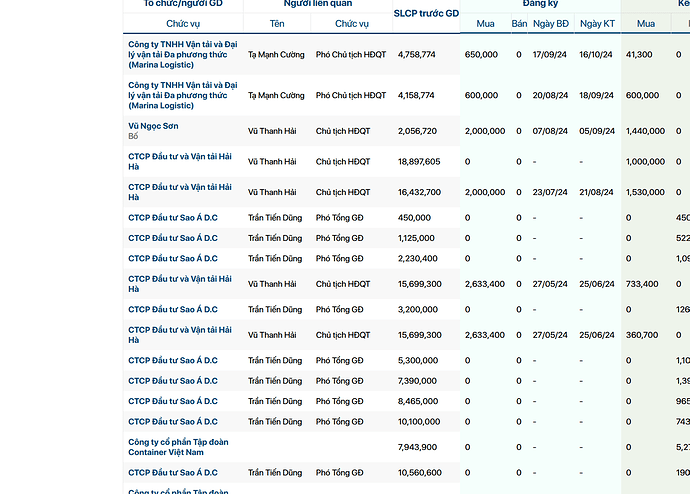Select the SLCP value 2,056,720
690x494 pixels.
click(x=417, y=131)
